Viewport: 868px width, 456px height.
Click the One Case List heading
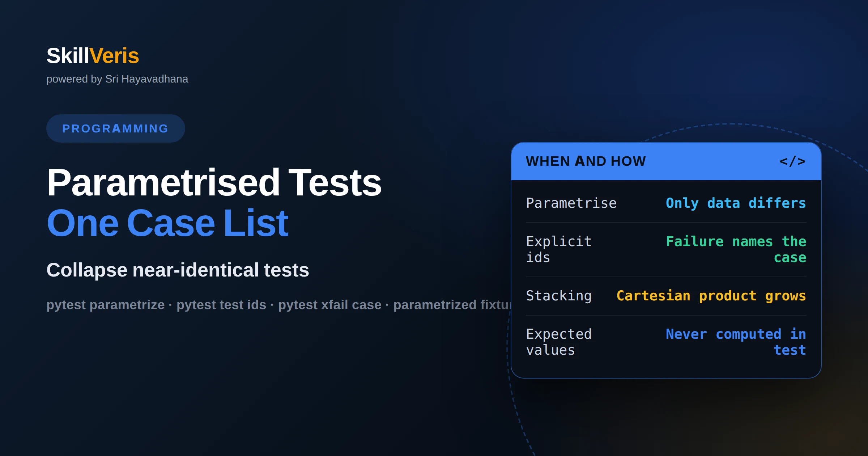click(167, 223)
